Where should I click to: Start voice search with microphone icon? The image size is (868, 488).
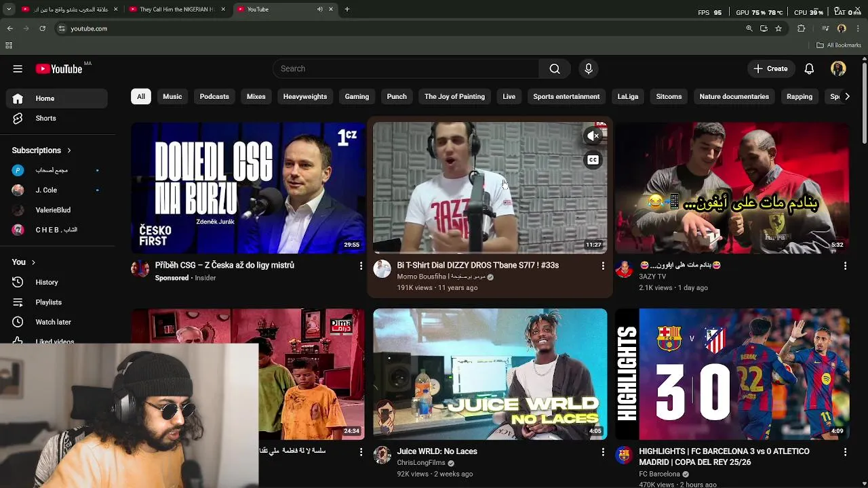tap(589, 68)
